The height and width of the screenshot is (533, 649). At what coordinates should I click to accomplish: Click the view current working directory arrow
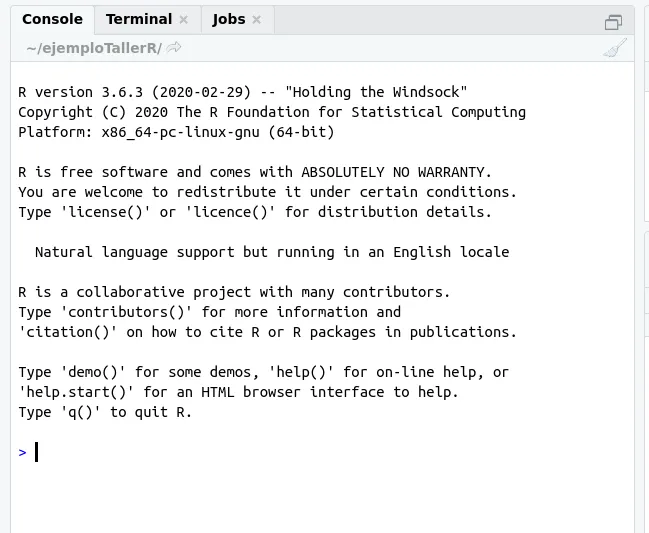(174, 48)
